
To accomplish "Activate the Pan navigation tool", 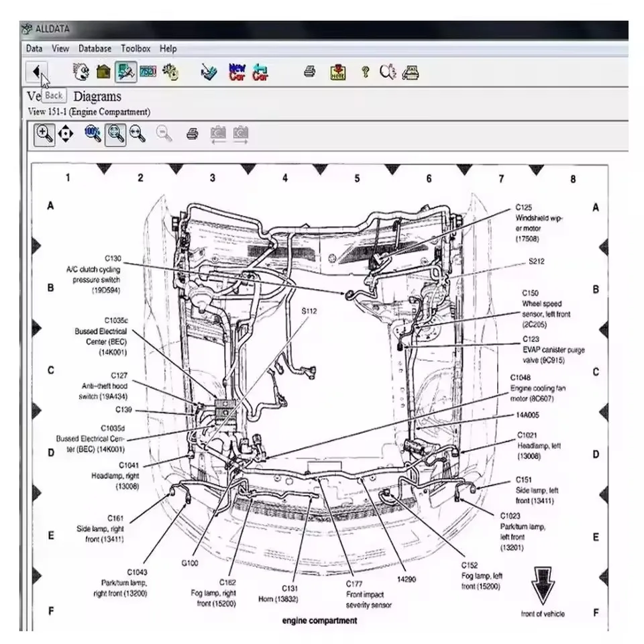I will pyautogui.click(x=65, y=134).
